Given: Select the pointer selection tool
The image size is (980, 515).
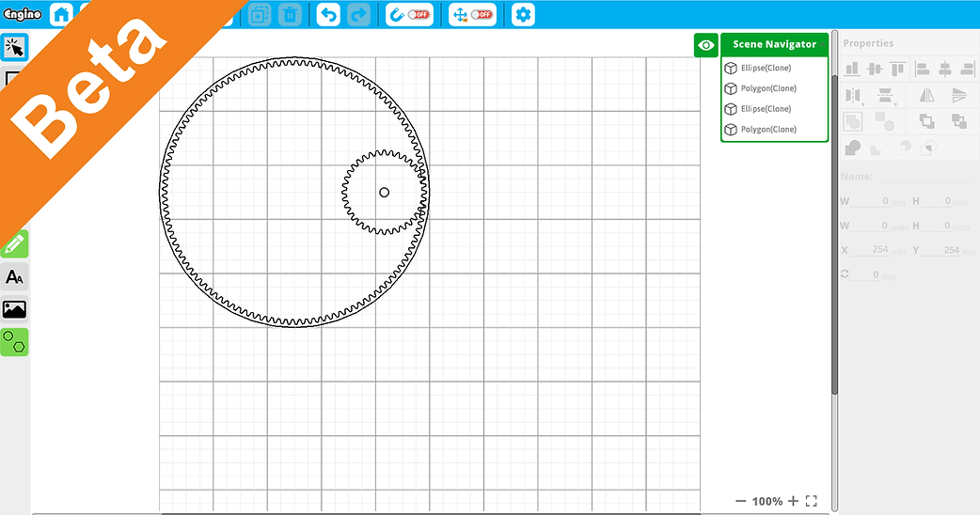Looking at the screenshot, I should tap(14, 46).
